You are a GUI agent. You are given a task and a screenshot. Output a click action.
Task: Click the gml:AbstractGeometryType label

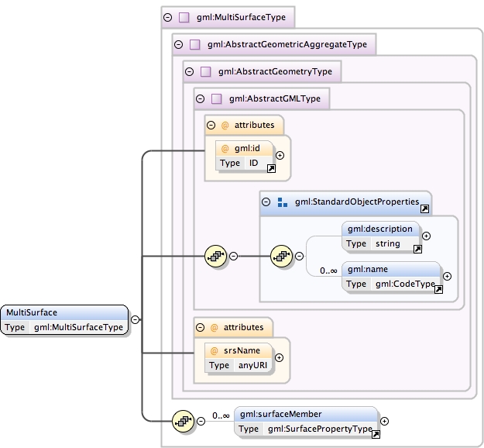tap(275, 71)
